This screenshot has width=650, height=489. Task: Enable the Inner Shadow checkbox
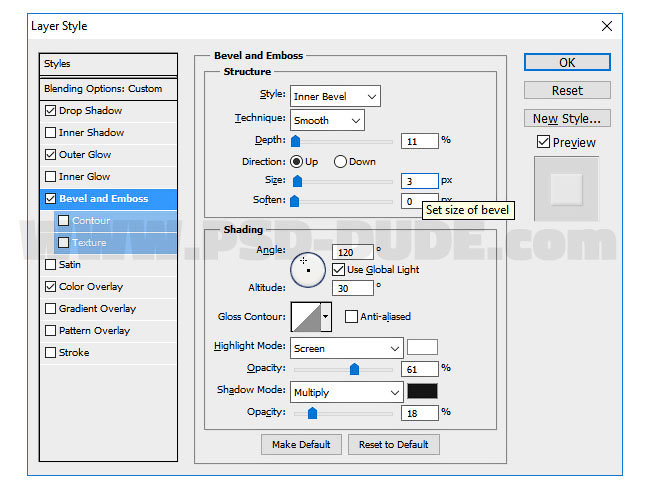point(50,133)
